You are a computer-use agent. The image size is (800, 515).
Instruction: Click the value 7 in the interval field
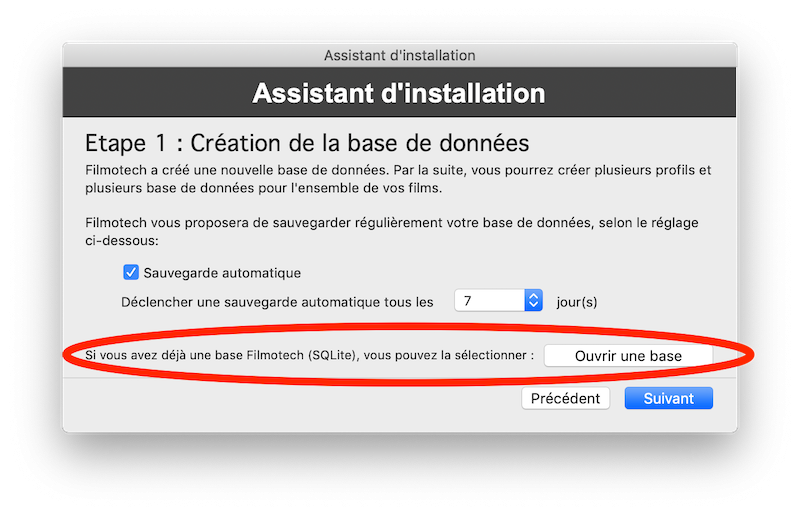(x=468, y=300)
